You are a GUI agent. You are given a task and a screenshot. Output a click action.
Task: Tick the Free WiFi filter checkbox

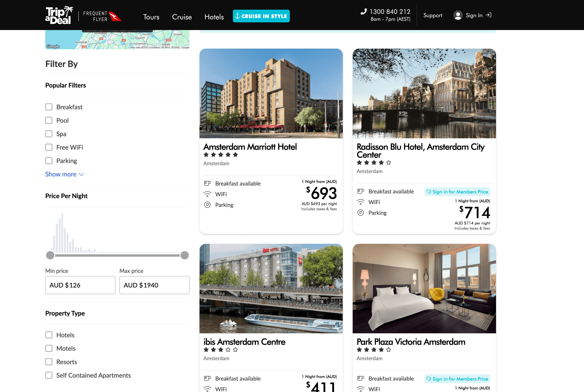pos(49,147)
